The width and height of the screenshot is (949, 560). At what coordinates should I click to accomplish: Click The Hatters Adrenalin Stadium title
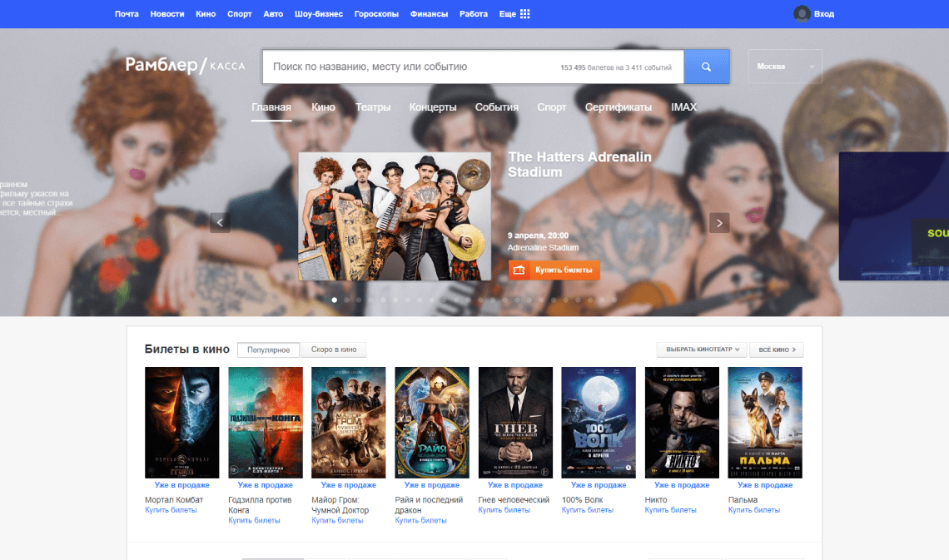pyautogui.click(x=580, y=165)
